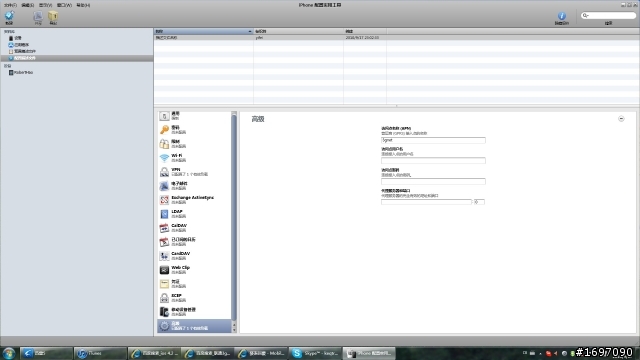Select Provisioning Profiles item in sidebar
The width and height of the screenshot is (640, 360).
(x=22, y=51)
